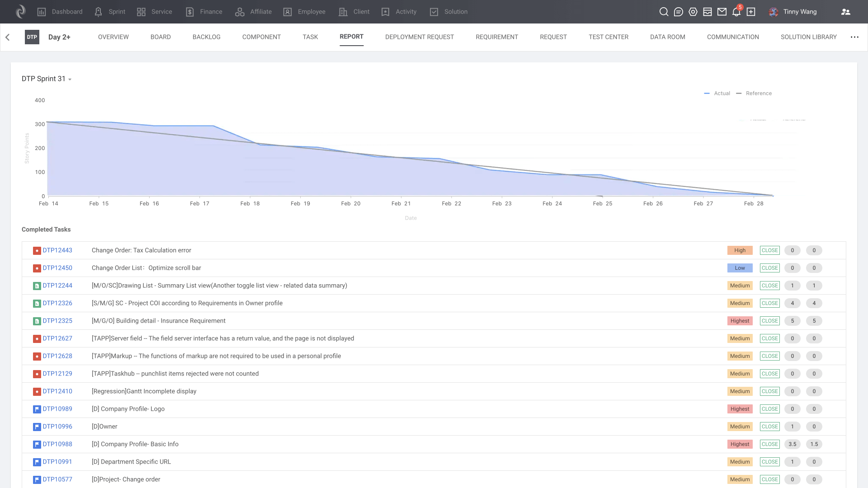Click the Highest priority badge on DTP12325
Viewport: 868px width, 488px height.
click(x=740, y=321)
